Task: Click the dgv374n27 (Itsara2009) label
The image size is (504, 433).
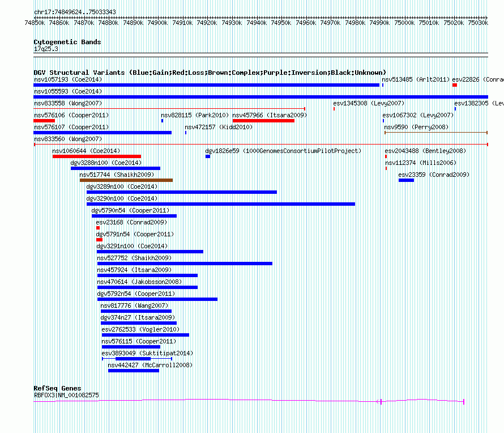Action: click(138, 317)
